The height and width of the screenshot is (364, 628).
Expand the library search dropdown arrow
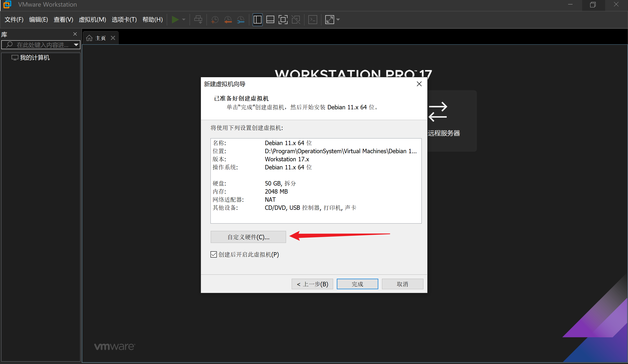(76, 45)
